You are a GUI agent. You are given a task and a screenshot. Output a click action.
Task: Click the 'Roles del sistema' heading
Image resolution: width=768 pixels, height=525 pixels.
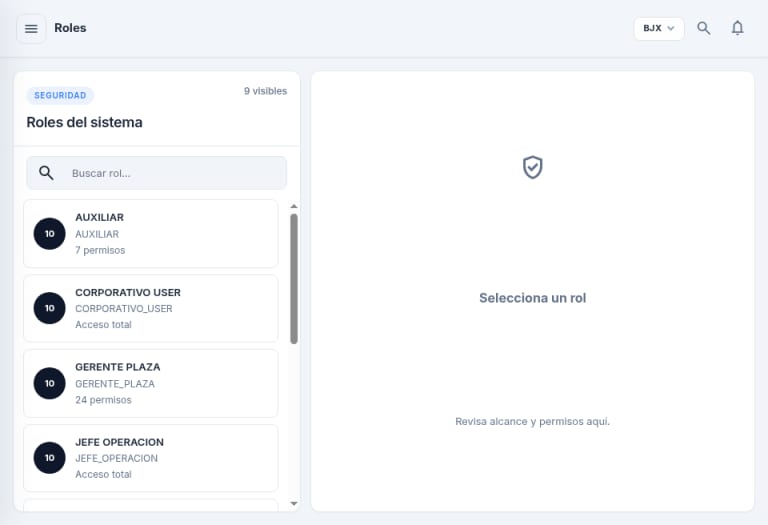tap(84, 122)
